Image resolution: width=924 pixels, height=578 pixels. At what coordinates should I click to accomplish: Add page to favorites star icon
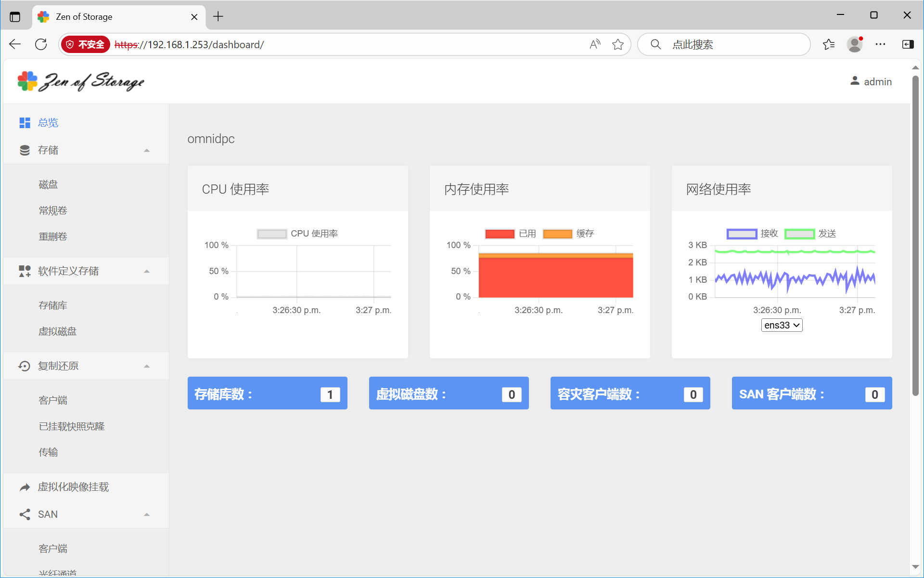pos(618,45)
